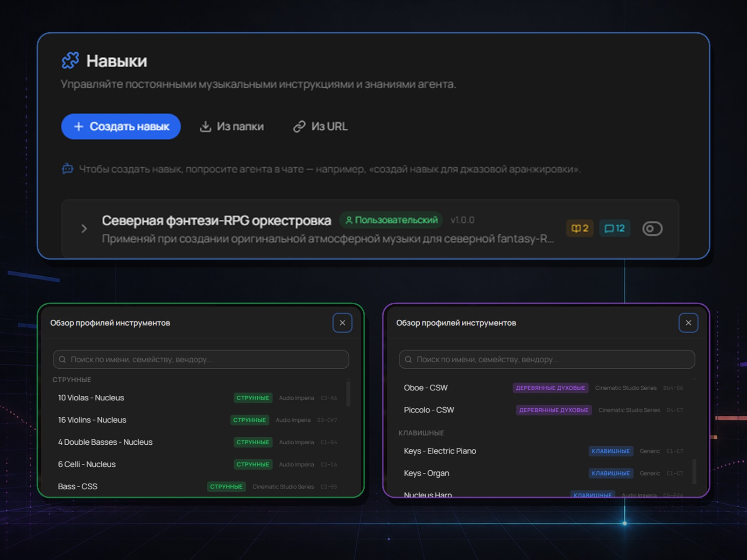747x560 pixels.
Task: Click the puzzle-piece Навыки icon
Action: pyautogui.click(x=70, y=61)
